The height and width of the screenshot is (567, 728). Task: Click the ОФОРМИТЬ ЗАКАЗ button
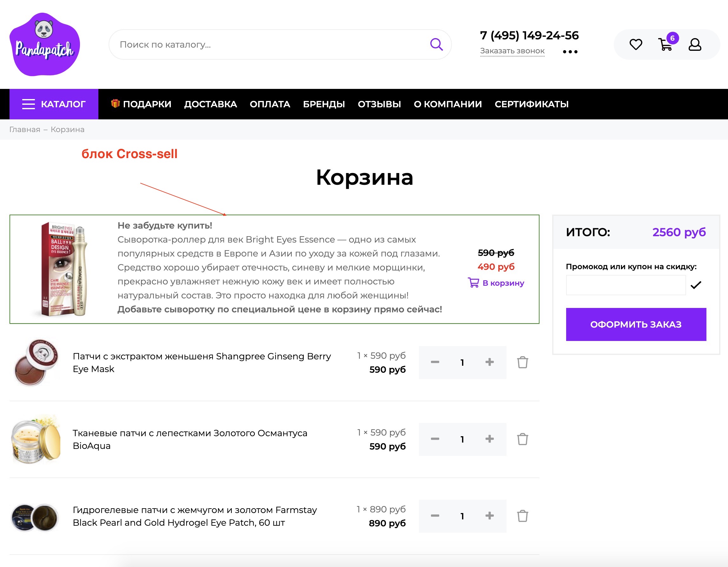click(636, 324)
